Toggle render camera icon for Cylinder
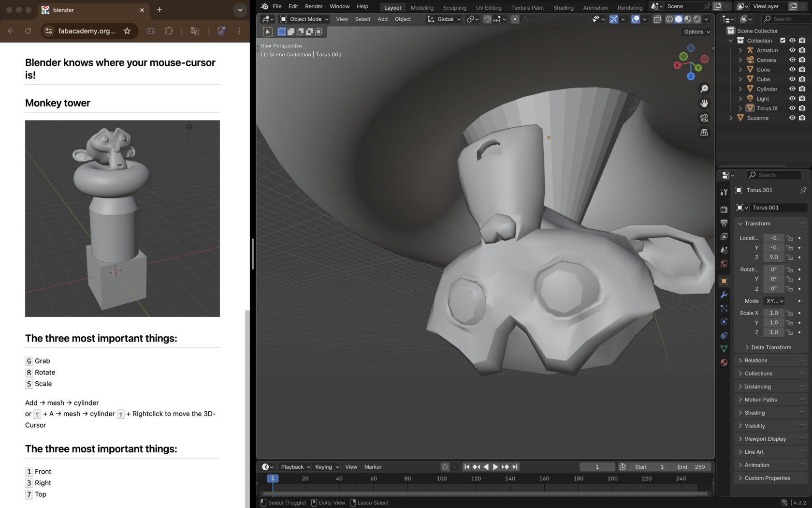812x508 pixels. (802, 89)
